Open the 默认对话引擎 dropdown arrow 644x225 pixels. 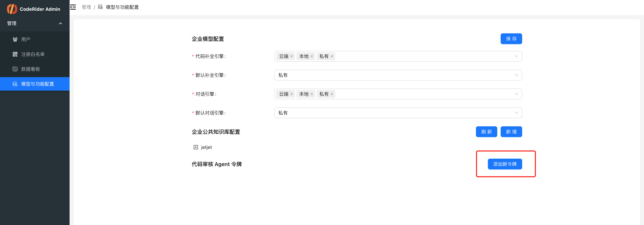coord(516,113)
